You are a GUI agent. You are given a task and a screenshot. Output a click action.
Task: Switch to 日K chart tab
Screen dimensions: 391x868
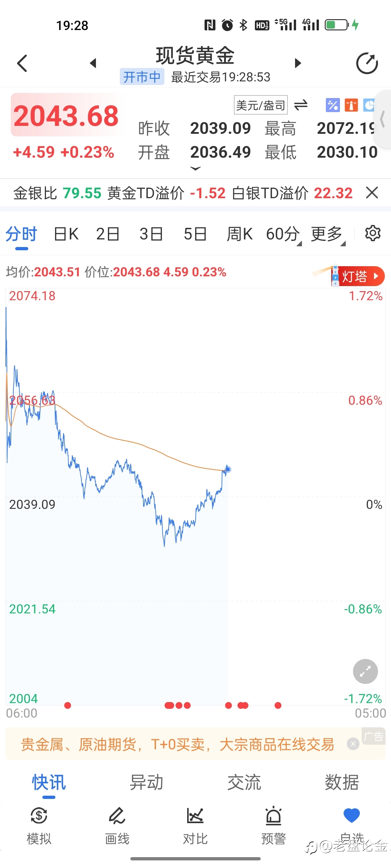coord(66,234)
